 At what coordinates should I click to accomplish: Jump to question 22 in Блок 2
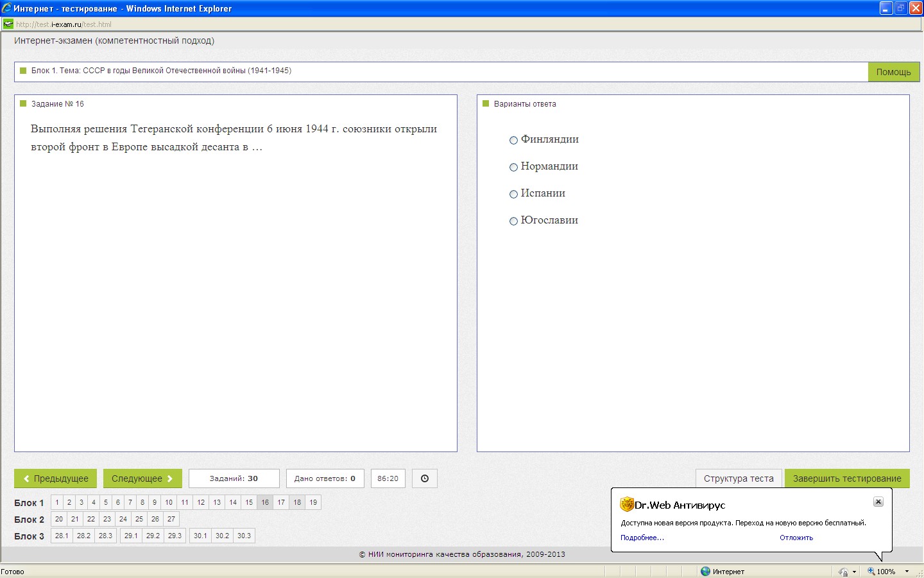[x=91, y=519]
